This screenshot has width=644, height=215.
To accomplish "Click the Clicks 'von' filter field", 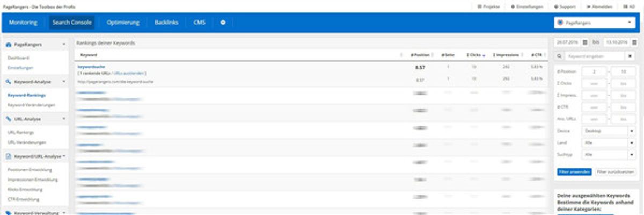I will (x=594, y=83).
